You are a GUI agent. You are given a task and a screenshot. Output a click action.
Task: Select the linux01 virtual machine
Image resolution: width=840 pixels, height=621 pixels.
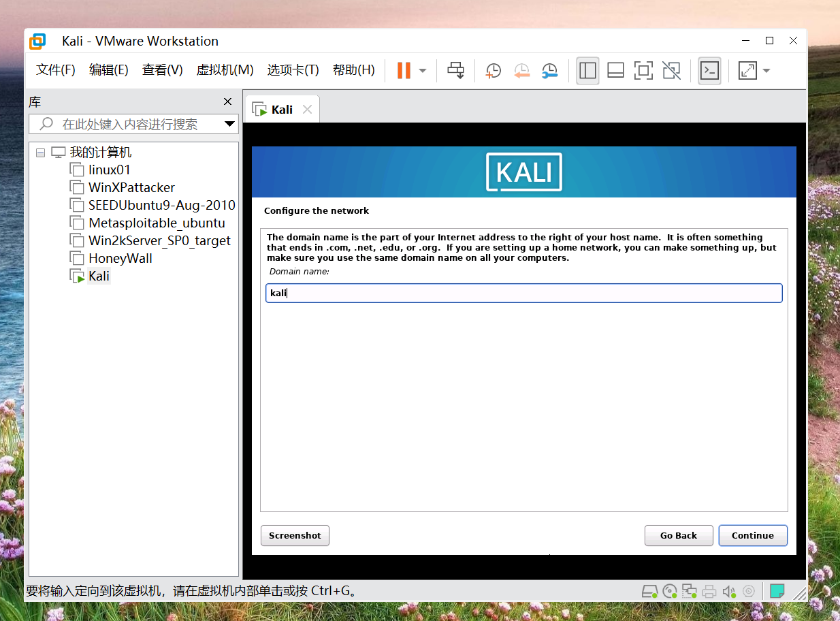109,170
